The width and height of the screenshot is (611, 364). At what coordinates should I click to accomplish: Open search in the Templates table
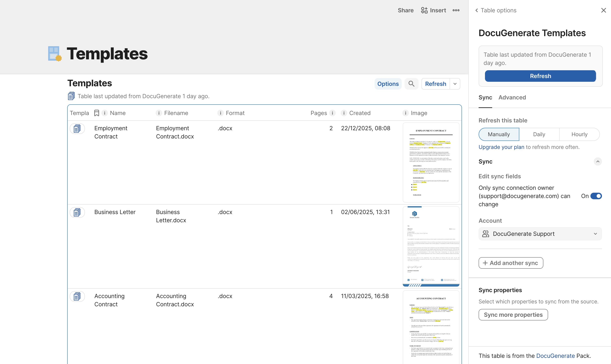point(411,84)
